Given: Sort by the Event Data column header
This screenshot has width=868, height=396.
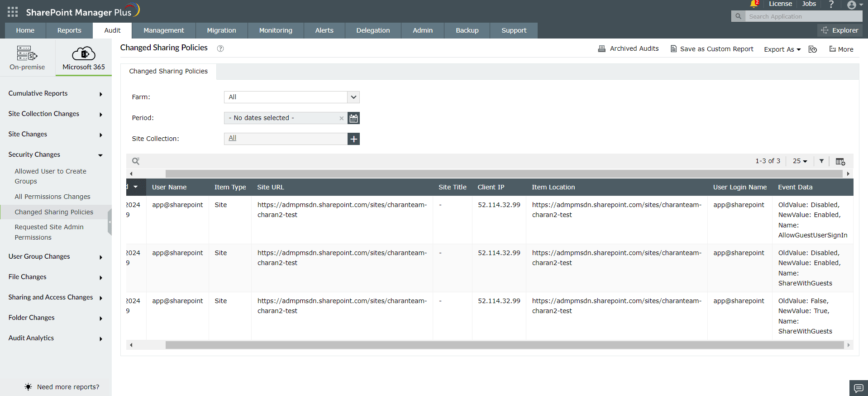Looking at the screenshot, I should coord(795,187).
